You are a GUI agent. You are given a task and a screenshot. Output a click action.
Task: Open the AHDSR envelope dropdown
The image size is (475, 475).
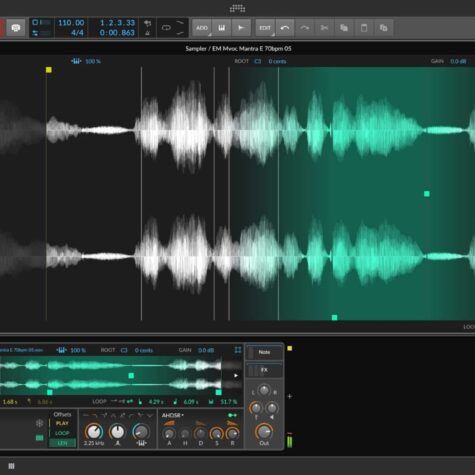(x=173, y=415)
